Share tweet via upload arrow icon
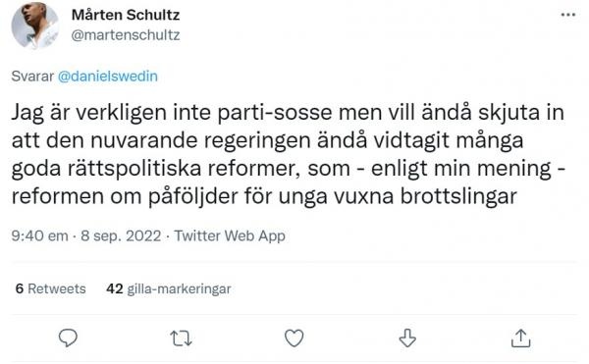Image resolution: width=589 pixels, height=364 pixels. [520, 338]
